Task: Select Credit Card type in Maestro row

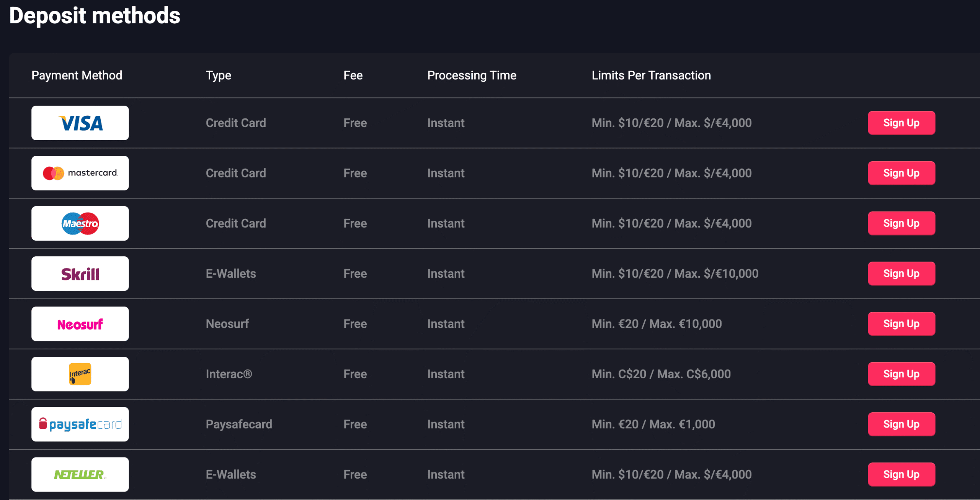Action: pos(236,223)
